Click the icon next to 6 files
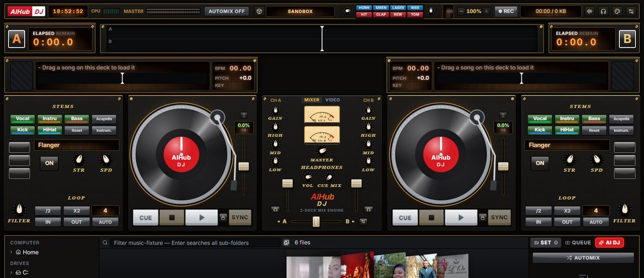Image resolution: width=644 pixels, height=278 pixels. click(286, 243)
